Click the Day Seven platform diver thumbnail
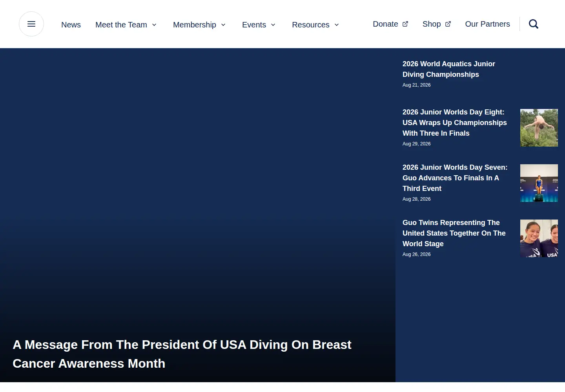This screenshot has height=392, width=565. pos(539,183)
